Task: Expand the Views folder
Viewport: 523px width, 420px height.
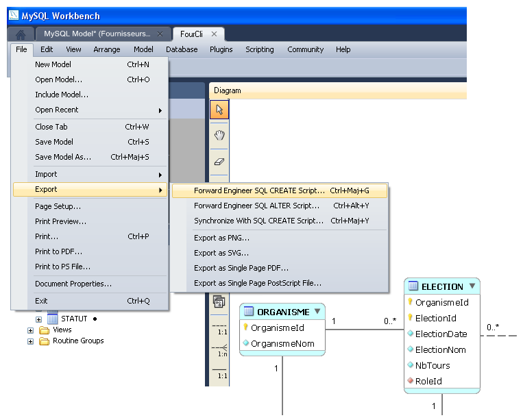Action: [x=30, y=330]
